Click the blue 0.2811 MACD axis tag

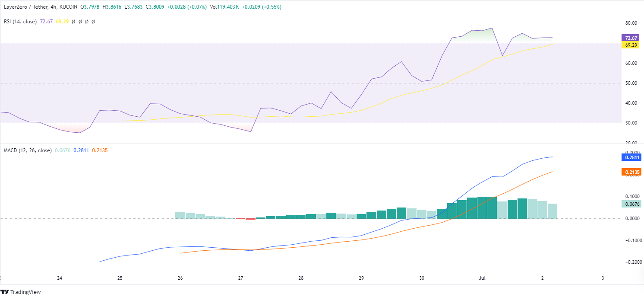[631, 157]
